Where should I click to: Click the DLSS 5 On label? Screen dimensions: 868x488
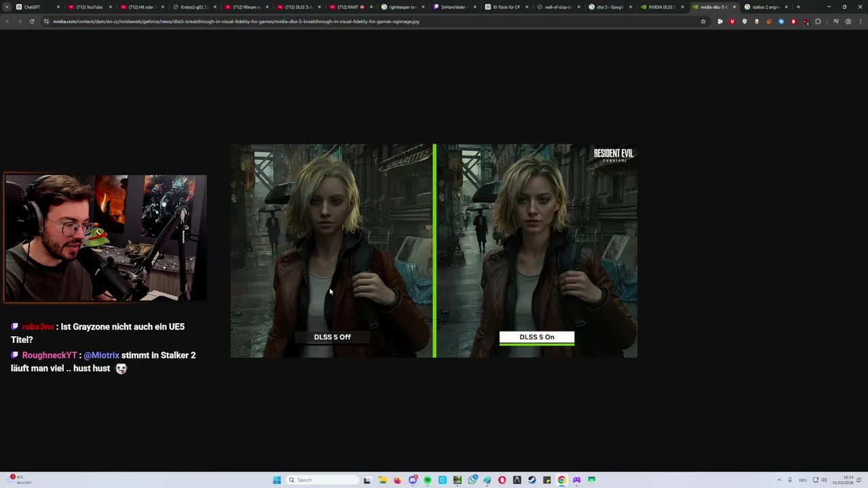click(537, 337)
